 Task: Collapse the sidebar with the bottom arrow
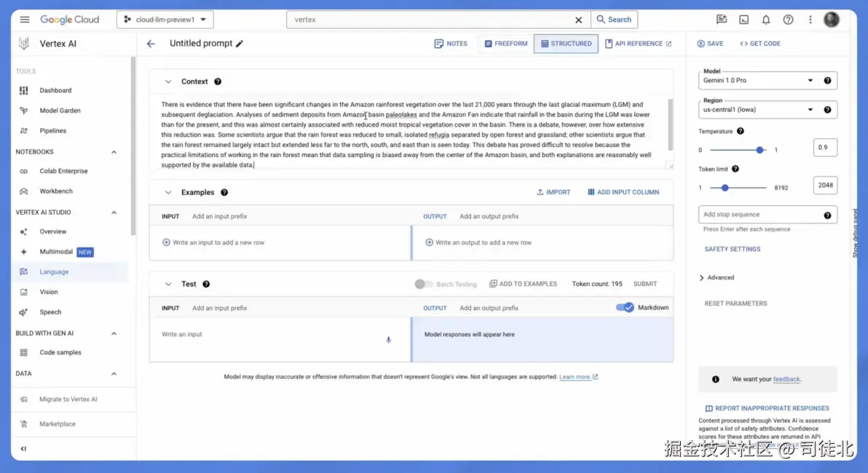point(23,449)
